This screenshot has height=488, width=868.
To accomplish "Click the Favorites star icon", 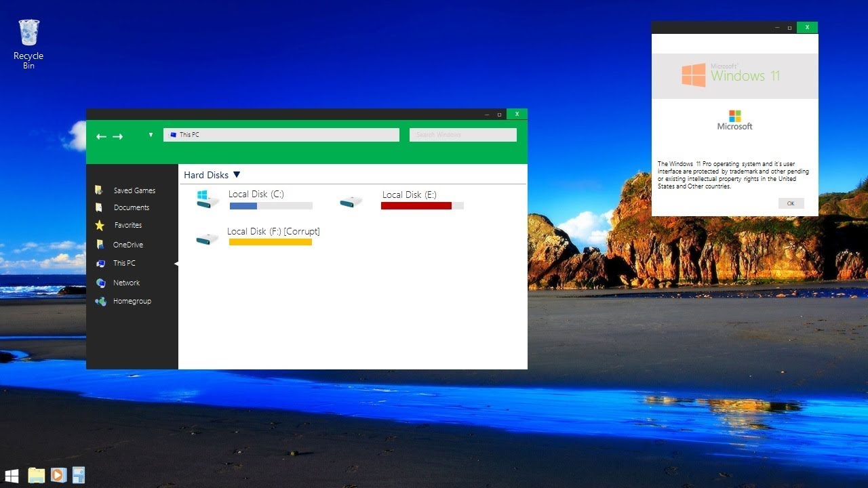I will (x=100, y=225).
